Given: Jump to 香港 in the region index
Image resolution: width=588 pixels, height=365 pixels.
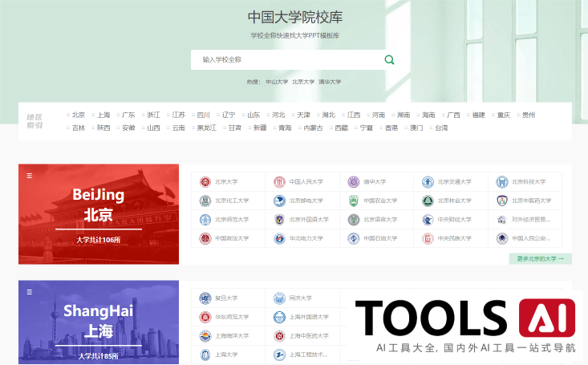Looking at the screenshot, I should coord(390,128).
